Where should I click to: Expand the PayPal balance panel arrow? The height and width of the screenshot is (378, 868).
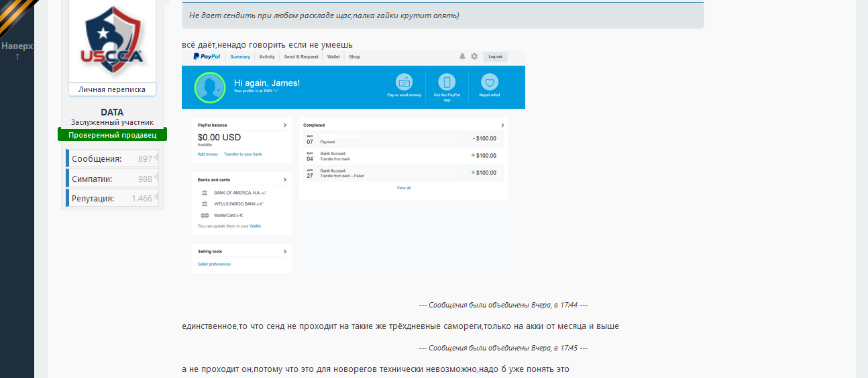284,125
